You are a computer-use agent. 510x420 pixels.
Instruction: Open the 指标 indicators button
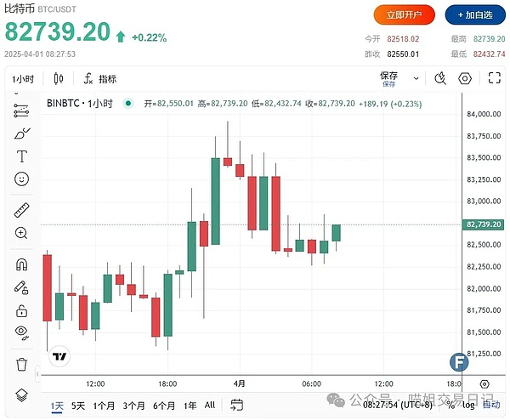tap(100, 79)
